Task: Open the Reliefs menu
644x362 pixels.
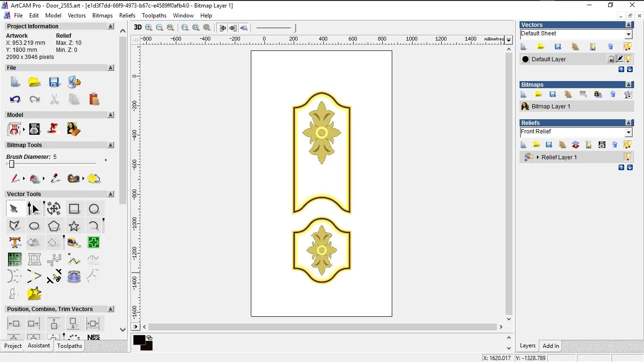Action: tap(127, 16)
